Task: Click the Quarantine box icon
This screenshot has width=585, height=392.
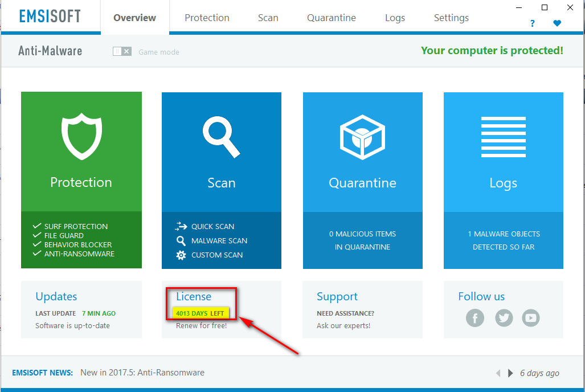Action: [362, 137]
